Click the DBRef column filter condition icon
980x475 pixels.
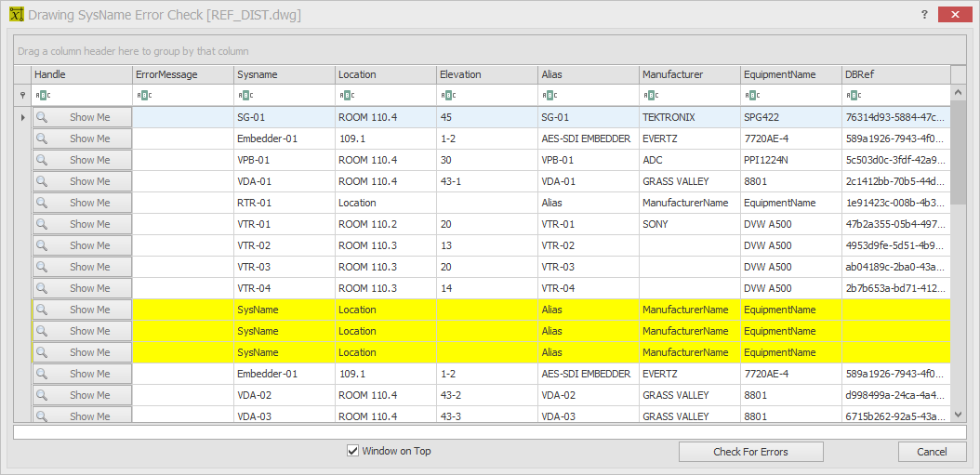pos(854,96)
